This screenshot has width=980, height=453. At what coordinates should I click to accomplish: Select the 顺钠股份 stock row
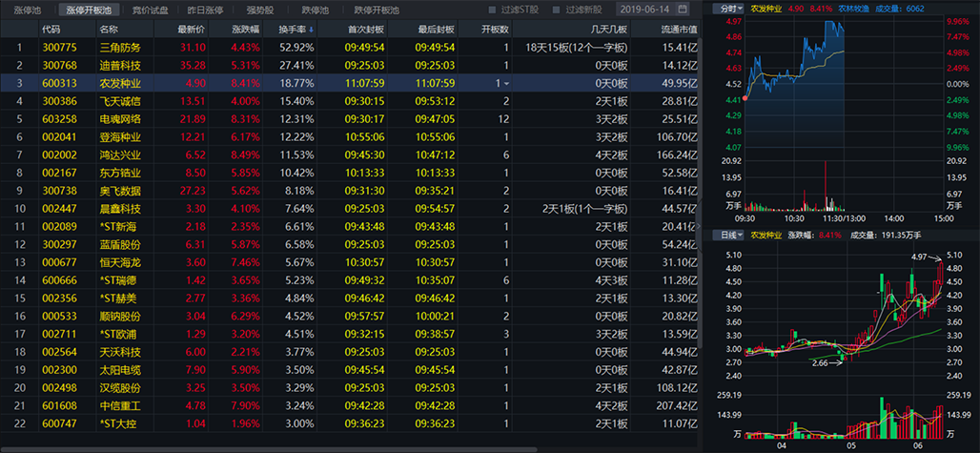click(349, 317)
